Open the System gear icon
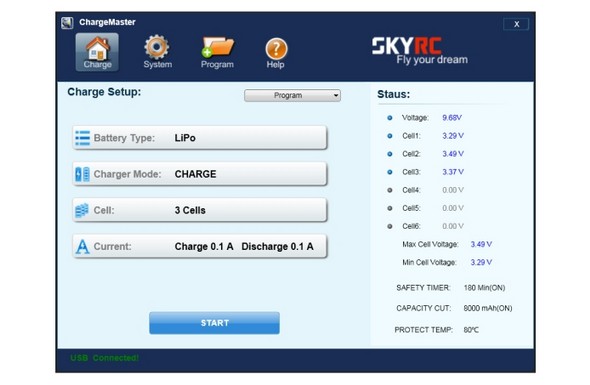590x385 pixels. point(157,52)
